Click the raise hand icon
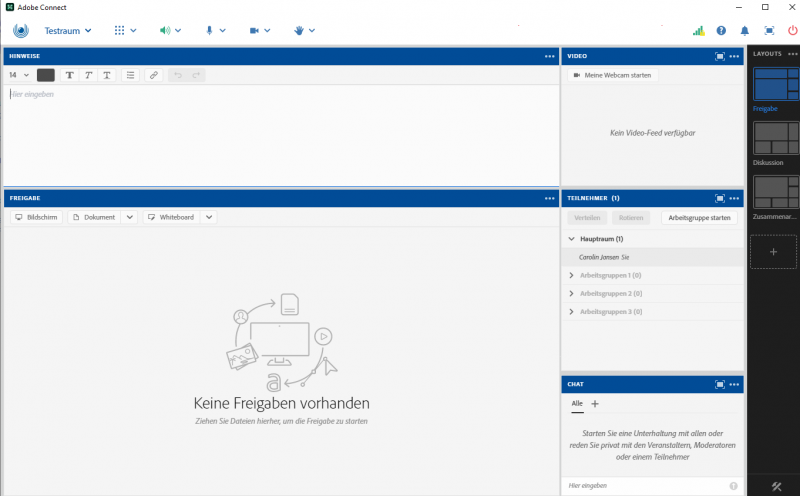 299,31
